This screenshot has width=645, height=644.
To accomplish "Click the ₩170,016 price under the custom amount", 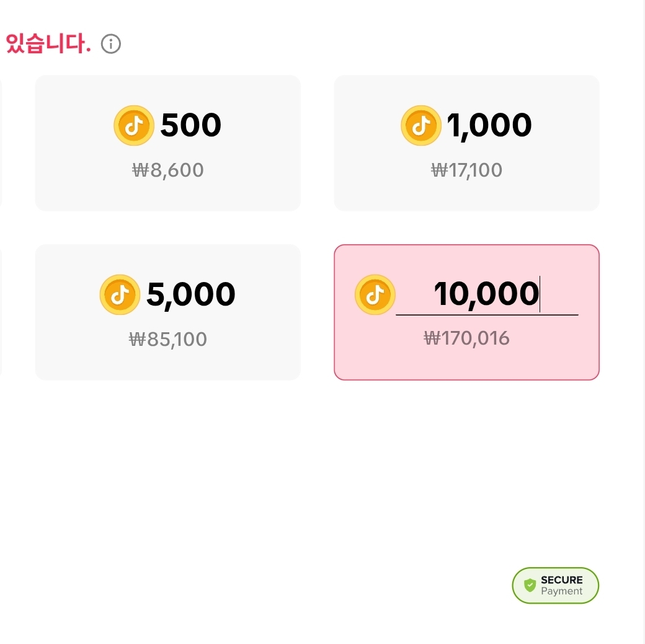I will click(x=466, y=338).
